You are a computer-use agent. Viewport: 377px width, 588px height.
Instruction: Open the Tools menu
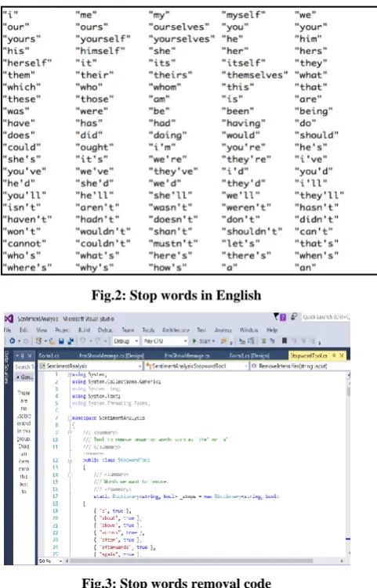pyautogui.click(x=148, y=330)
